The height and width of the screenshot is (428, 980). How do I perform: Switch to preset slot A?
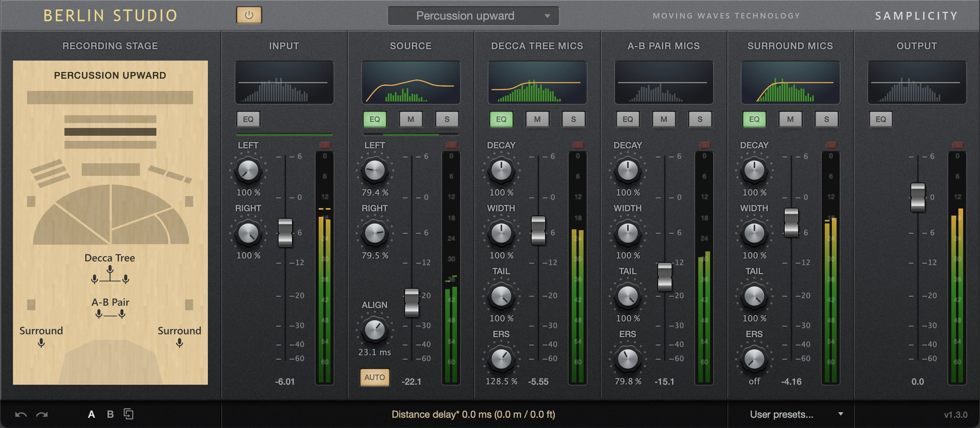(92, 414)
